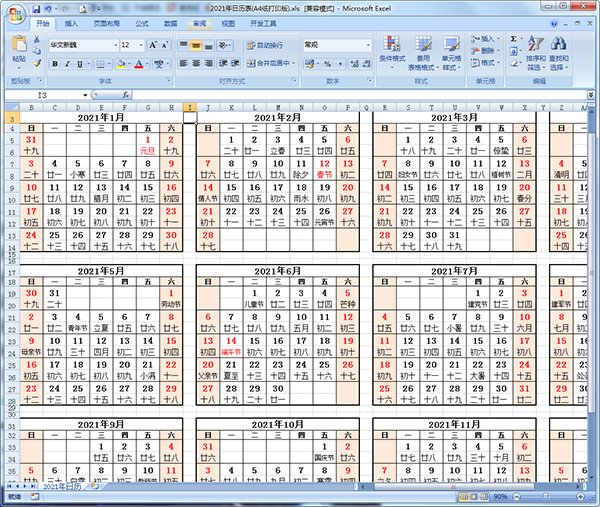
Task: Open Conditional Formatting (条件格式) menu
Action: pyautogui.click(x=392, y=53)
